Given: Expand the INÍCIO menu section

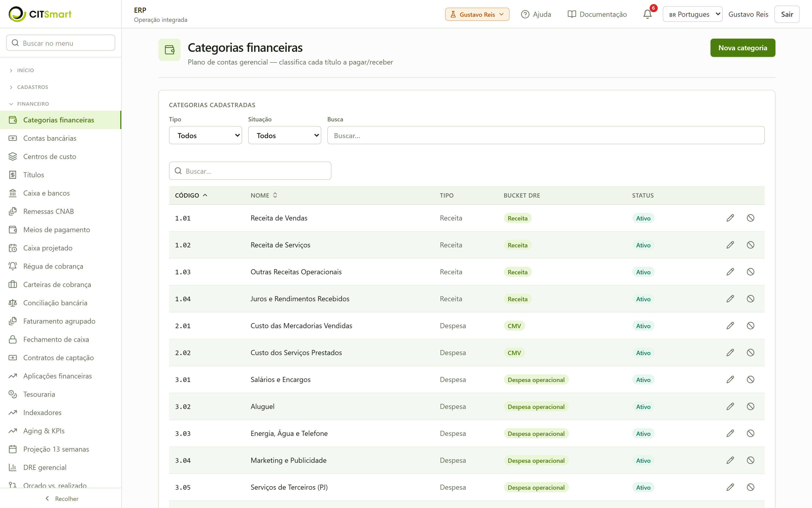Looking at the screenshot, I should 22,70.
